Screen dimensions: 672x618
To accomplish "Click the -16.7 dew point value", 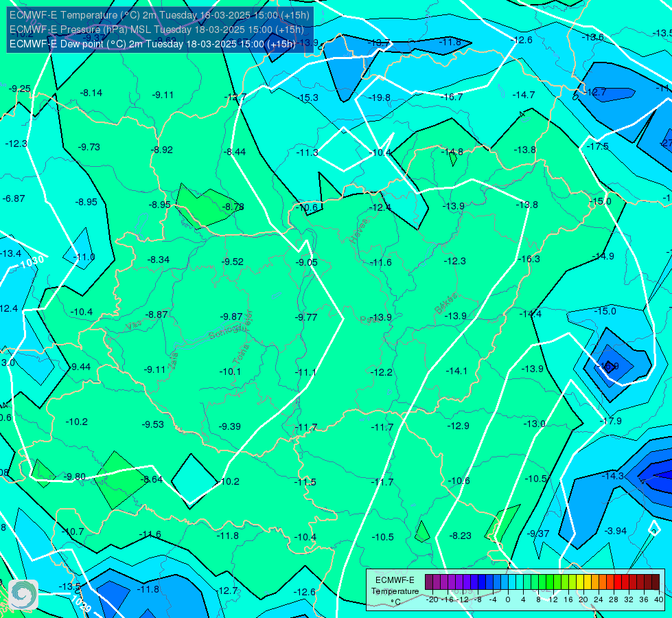I will tap(452, 97).
